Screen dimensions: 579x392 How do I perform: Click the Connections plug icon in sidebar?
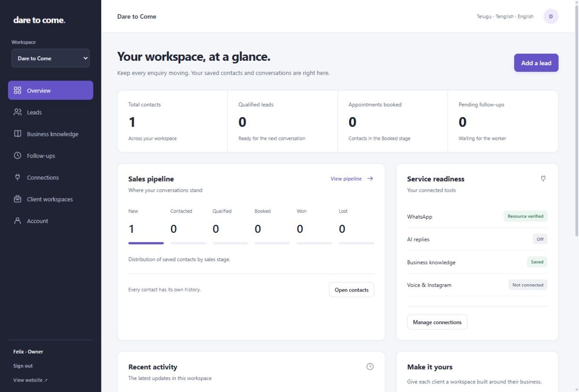pos(17,177)
